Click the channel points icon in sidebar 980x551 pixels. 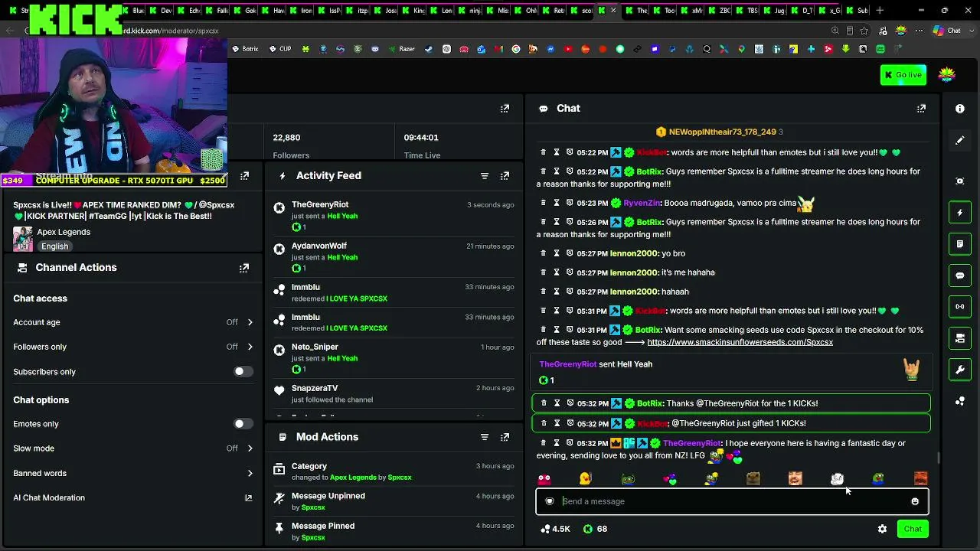(x=960, y=401)
